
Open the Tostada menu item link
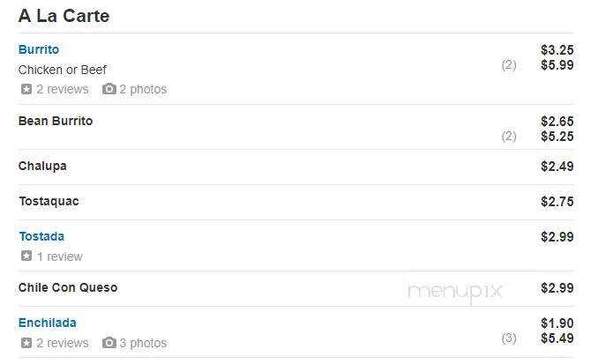pyautogui.click(x=41, y=236)
